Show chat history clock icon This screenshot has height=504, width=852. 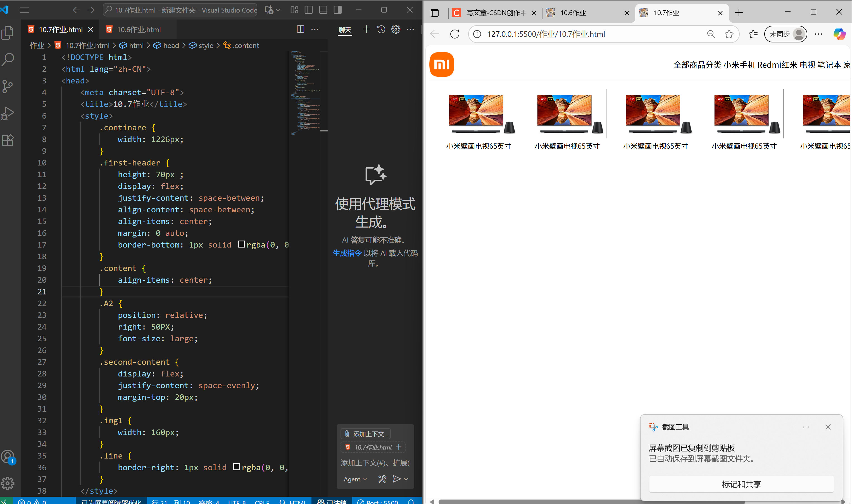pyautogui.click(x=381, y=29)
